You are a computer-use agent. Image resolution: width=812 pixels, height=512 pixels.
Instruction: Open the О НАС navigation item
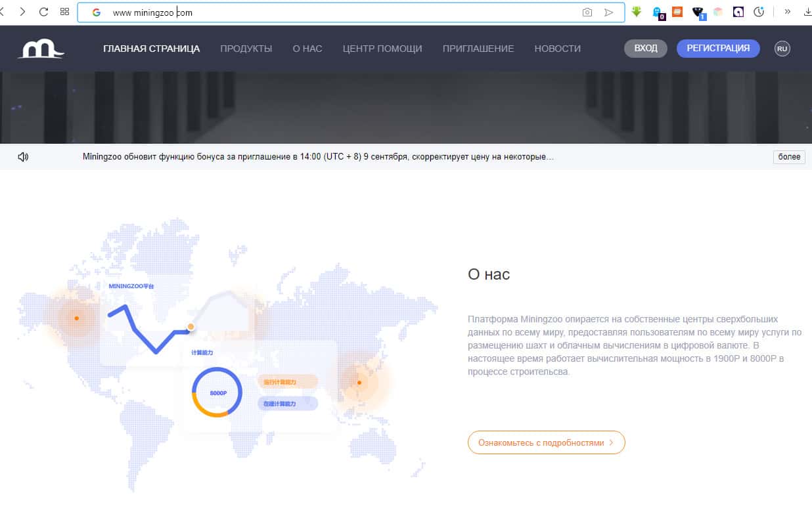click(307, 49)
